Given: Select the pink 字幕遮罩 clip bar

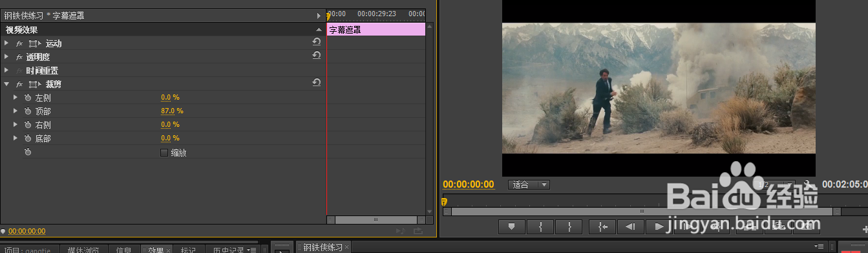Looking at the screenshot, I should [x=376, y=30].
